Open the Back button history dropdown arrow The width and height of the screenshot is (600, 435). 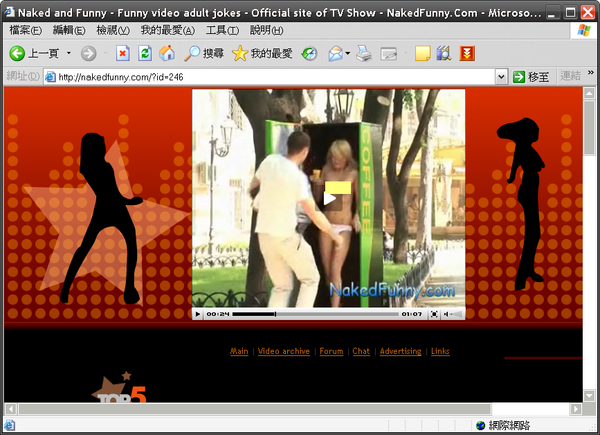click(x=69, y=53)
